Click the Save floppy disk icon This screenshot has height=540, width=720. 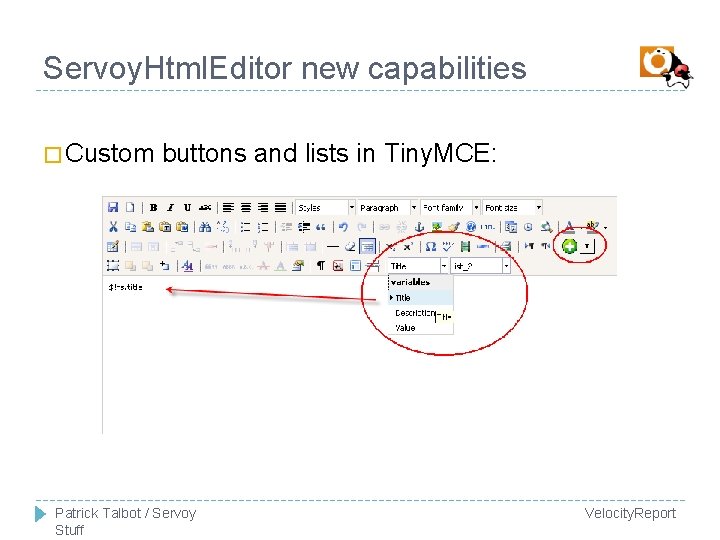click(x=112, y=207)
